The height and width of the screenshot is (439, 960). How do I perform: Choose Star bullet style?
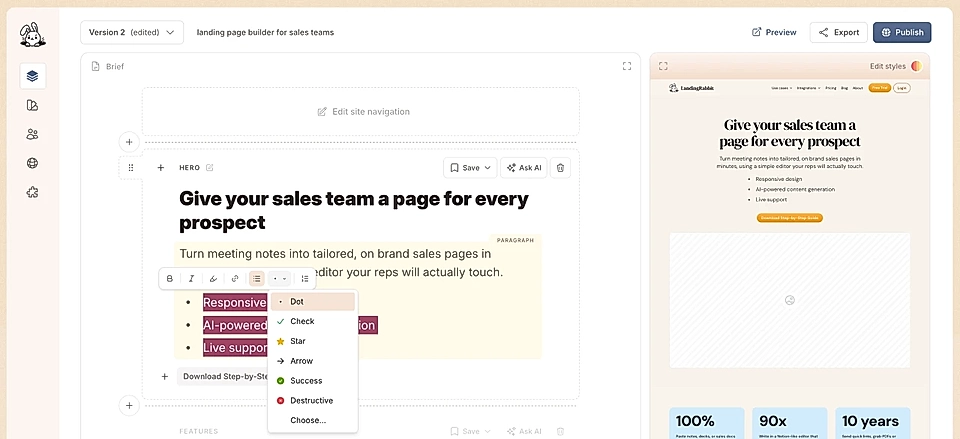pos(313,341)
